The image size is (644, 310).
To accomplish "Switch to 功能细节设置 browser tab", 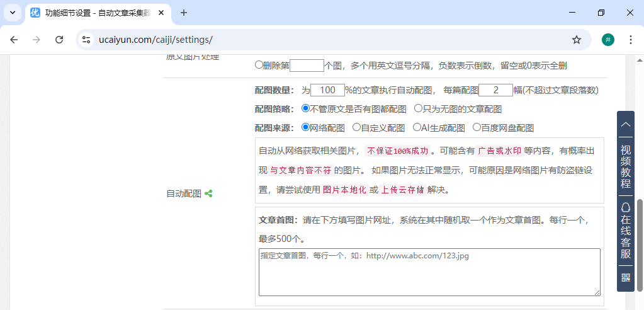I will [94, 13].
